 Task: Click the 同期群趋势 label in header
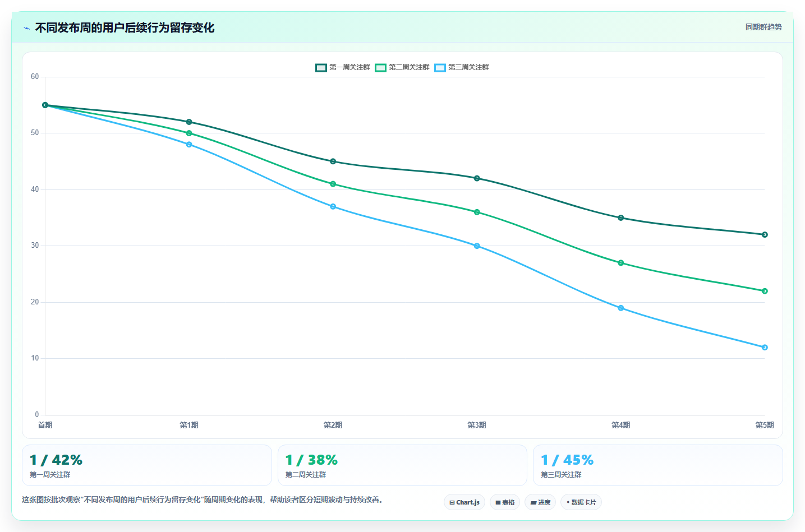coord(763,27)
